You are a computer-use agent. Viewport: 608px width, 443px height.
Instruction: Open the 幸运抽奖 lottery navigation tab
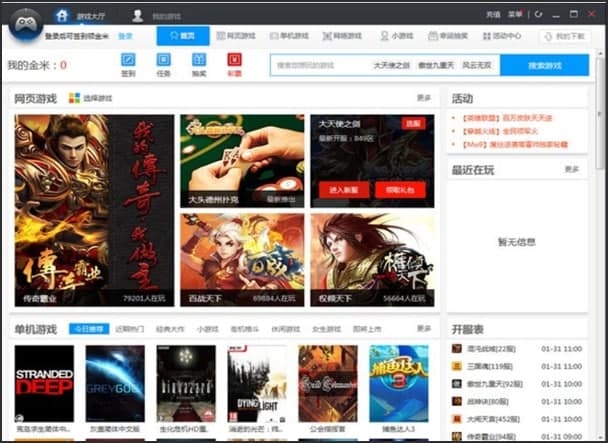[x=448, y=36]
